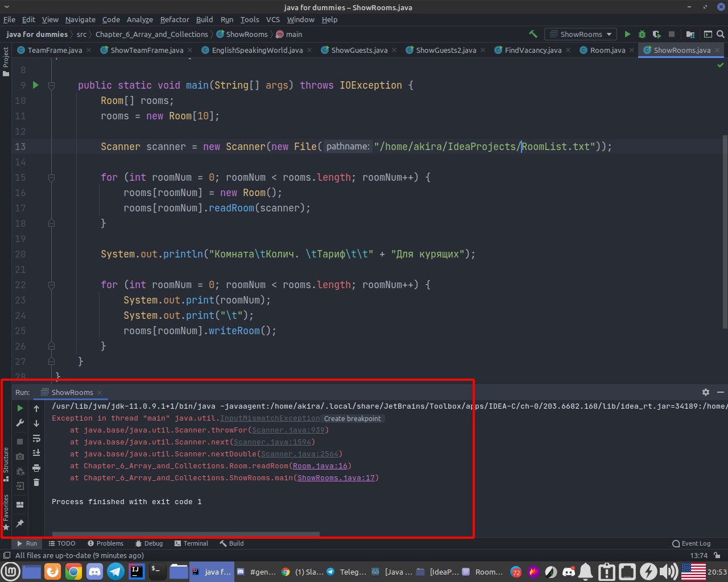Image resolution: width=728 pixels, height=582 pixels.
Task: Click the Run Anything icon in the toolbar
Action: click(x=708, y=34)
